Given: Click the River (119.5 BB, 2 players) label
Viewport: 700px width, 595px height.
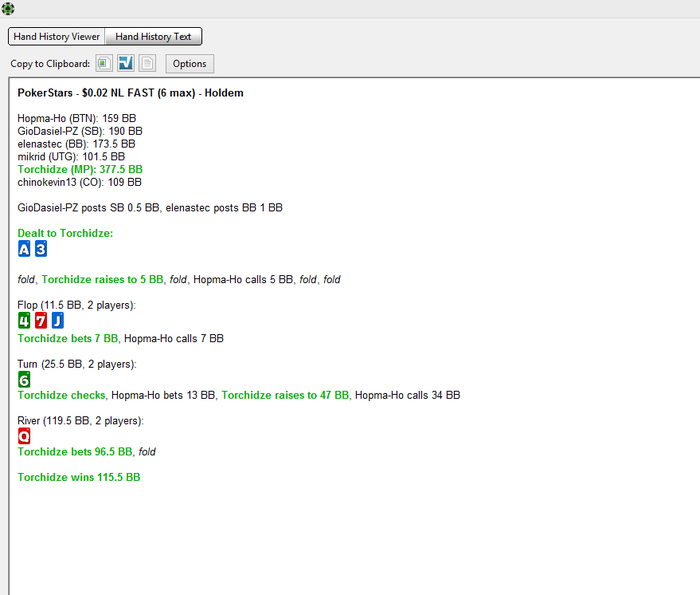Looking at the screenshot, I should pos(80,421).
